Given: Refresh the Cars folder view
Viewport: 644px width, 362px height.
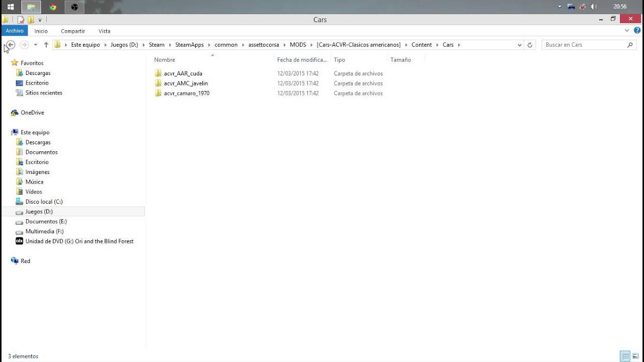Looking at the screenshot, I should pos(530,45).
